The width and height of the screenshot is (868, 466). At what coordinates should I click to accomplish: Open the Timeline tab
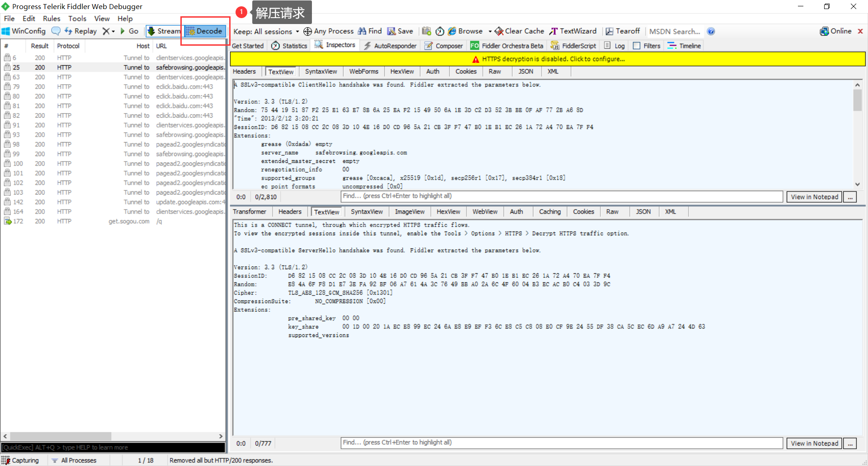684,46
